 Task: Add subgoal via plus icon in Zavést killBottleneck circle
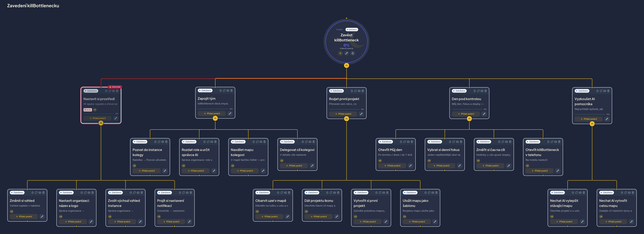tap(340, 53)
